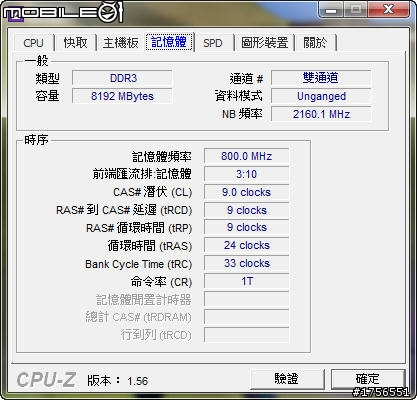Open the 圖形裝置 tab
This screenshot has width=417, height=400.
264,43
